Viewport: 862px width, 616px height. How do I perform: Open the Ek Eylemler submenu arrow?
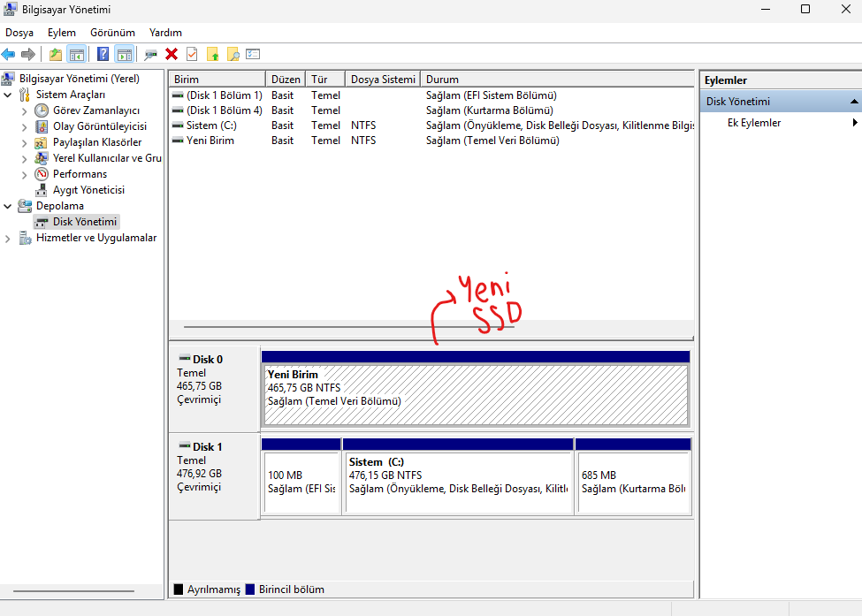click(x=855, y=123)
